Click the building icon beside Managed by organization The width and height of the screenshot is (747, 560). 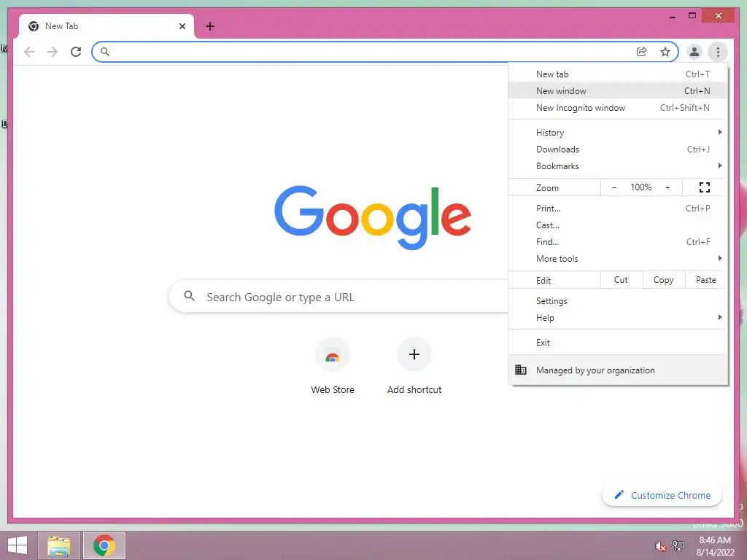pos(521,370)
